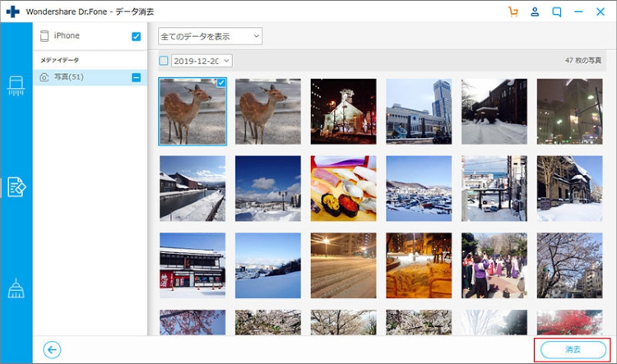This screenshot has height=364, width=617.
Task: Open the feedback chat bubble icon
Action: (557, 12)
